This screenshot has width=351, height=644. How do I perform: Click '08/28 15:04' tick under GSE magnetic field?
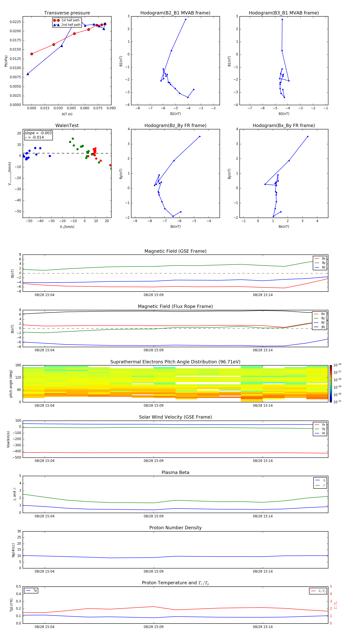click(x=44, y=295)
